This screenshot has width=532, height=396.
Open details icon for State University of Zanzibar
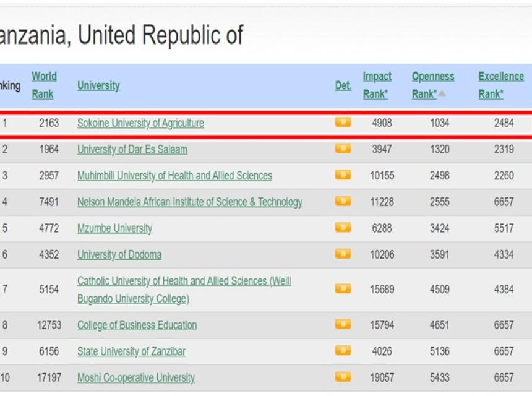click(343, 351)
